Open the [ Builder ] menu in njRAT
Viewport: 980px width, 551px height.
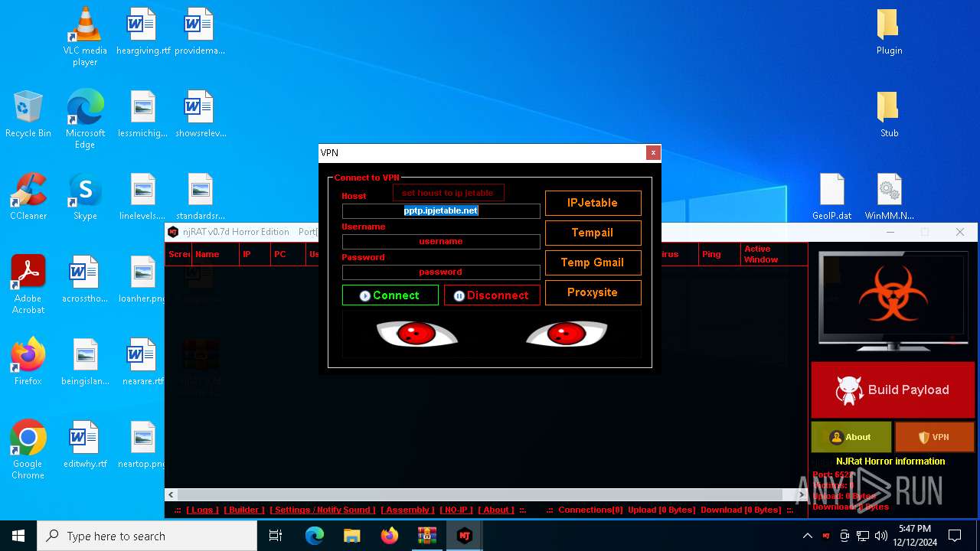pos(244,510)
